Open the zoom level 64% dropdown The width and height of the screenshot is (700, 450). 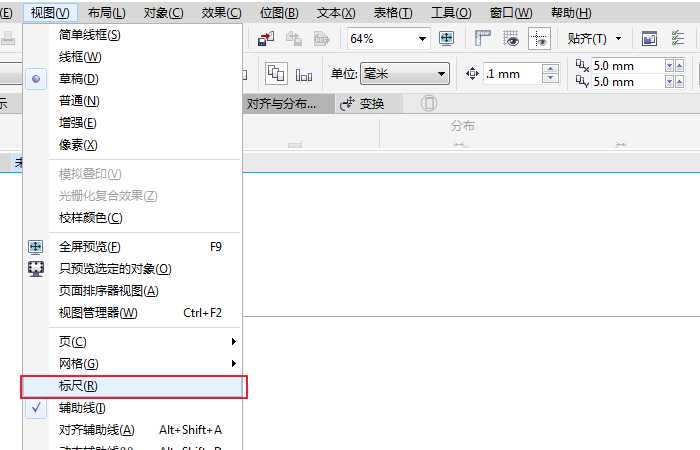422,39
